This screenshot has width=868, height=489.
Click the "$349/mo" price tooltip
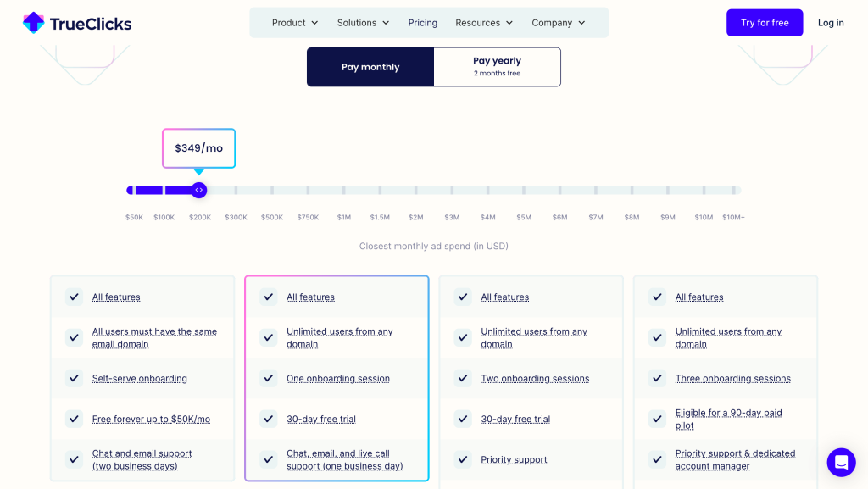(x=198, y=147)
